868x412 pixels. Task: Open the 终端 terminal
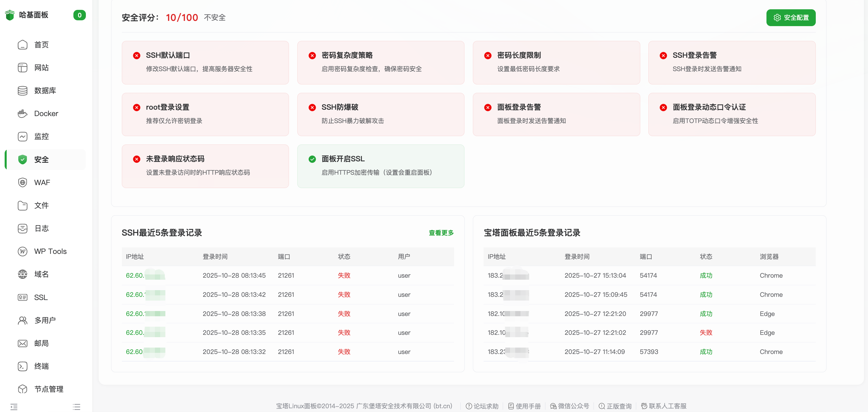pos(41,366)
